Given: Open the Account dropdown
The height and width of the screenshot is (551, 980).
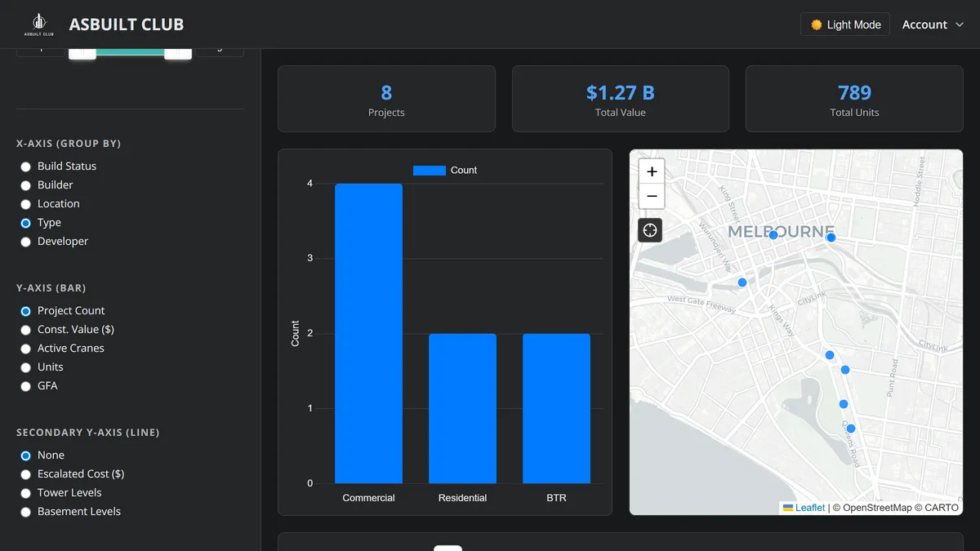Looking at the screenshot, I should point(933,24).
